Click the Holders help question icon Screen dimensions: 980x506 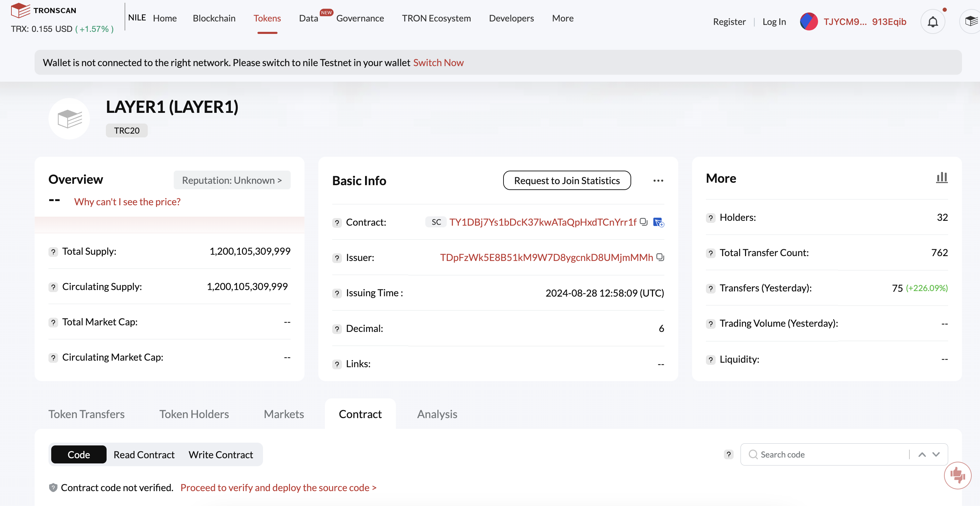[x=711, y=218]
